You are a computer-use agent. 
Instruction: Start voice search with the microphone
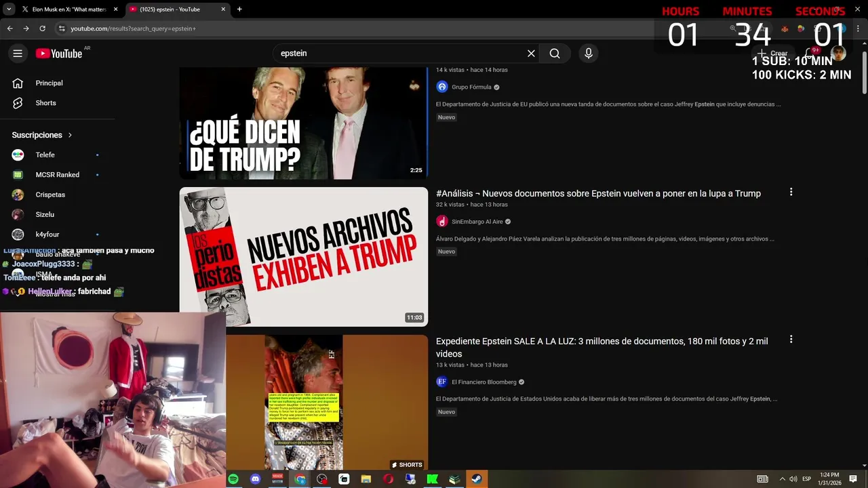[588, 54]
